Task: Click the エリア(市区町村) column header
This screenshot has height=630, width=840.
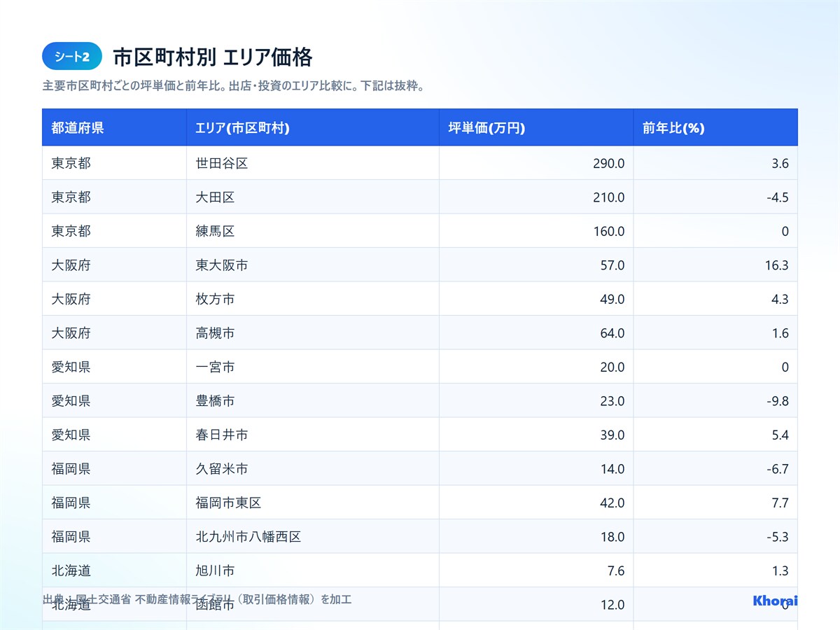Action: click(313, 127)
